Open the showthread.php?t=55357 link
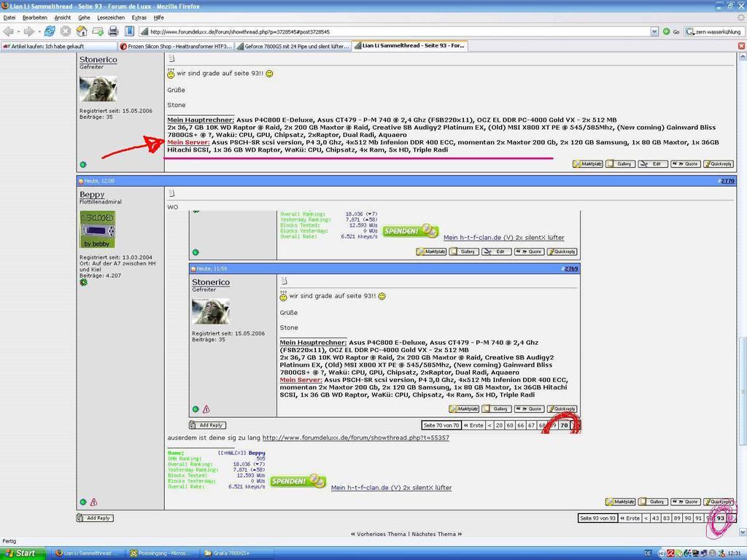The height and width of the screenshot is (560, 747). [356, 437]
